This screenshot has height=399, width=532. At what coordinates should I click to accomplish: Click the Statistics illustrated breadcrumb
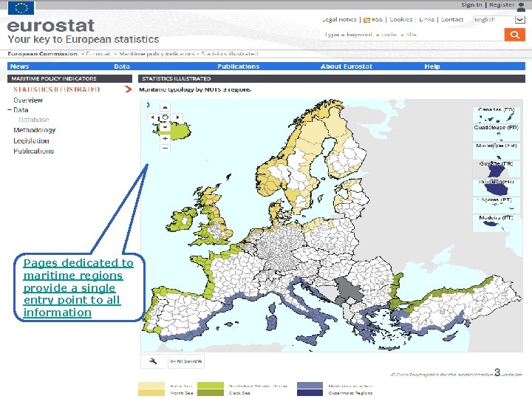230,54
